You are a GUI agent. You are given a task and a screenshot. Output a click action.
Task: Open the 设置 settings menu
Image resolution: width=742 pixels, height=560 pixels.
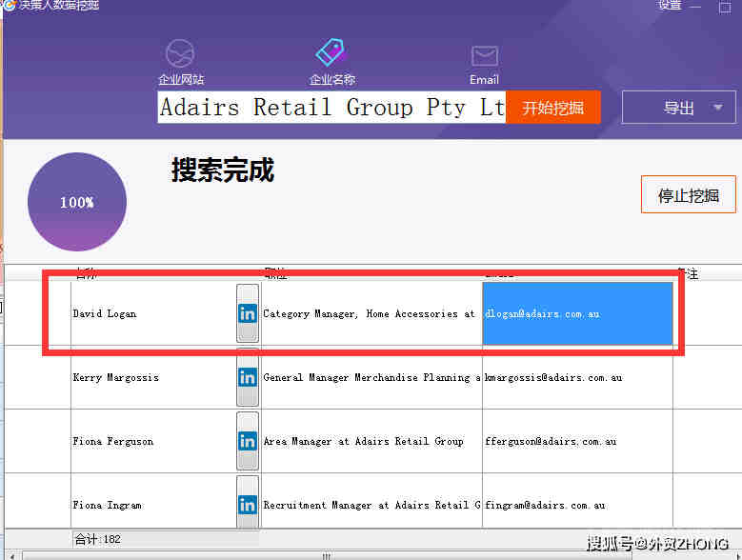(670, 5)
